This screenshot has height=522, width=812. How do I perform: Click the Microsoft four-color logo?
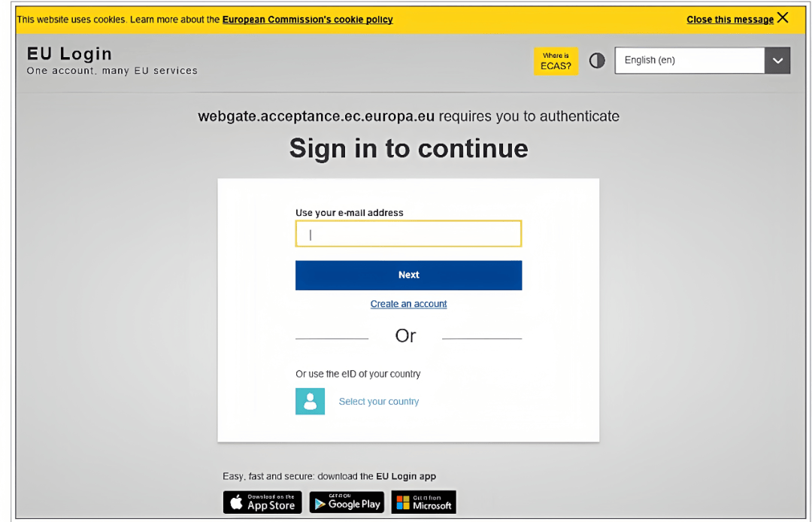(403, 503)
